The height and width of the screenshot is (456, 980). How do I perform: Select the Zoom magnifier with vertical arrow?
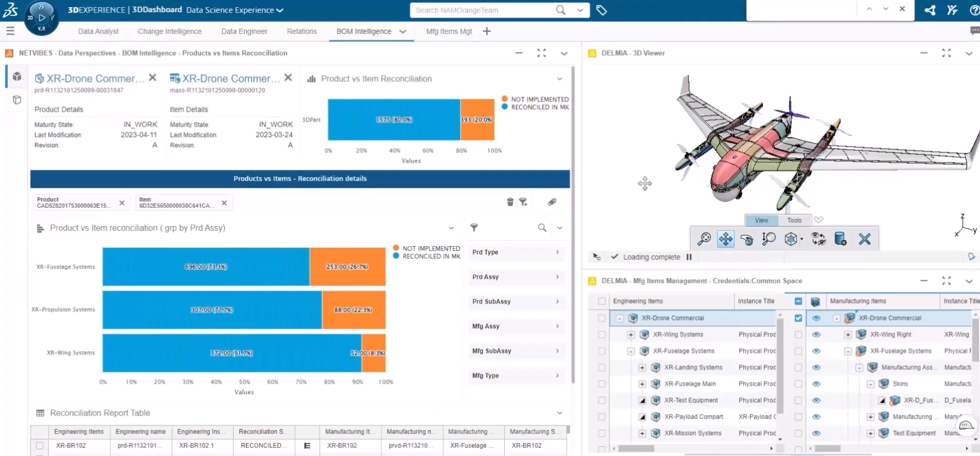769,239
